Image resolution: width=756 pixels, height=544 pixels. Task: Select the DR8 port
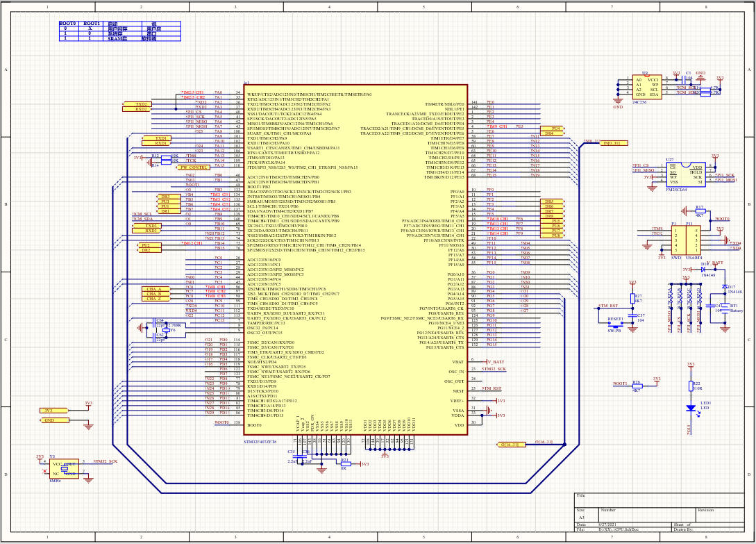(552, 216)
